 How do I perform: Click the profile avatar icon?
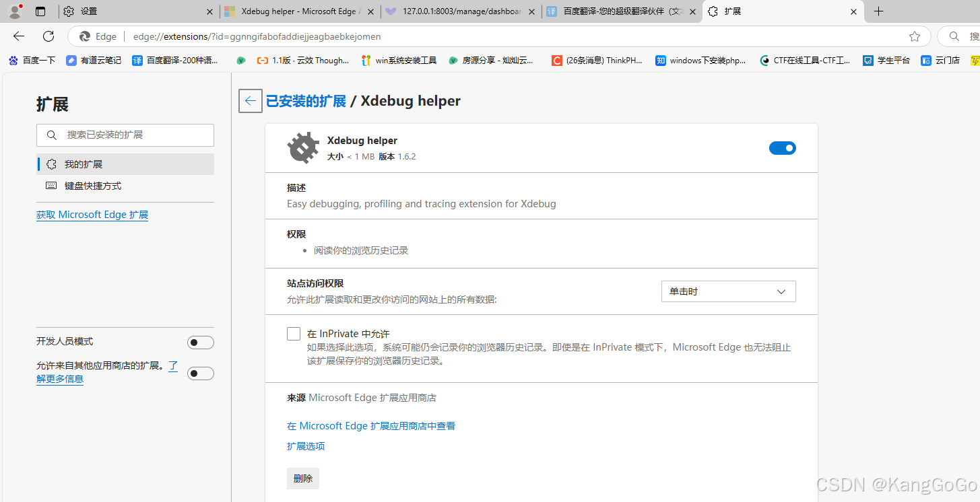pos(15,11)
